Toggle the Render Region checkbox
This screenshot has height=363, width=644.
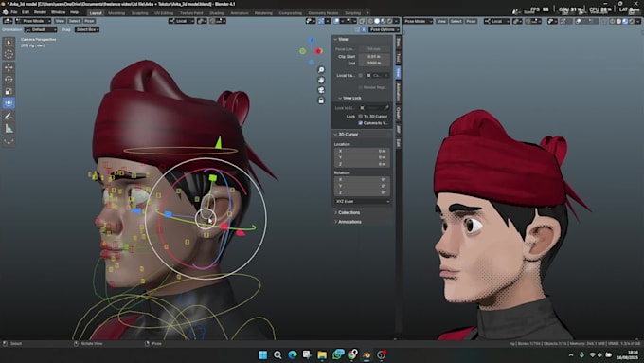[x=360, y=87]
